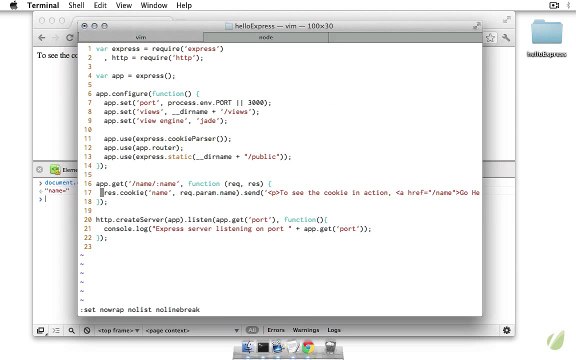
Task: Click the Bluetooth icon in menu bar
Action: coord(569,5)
